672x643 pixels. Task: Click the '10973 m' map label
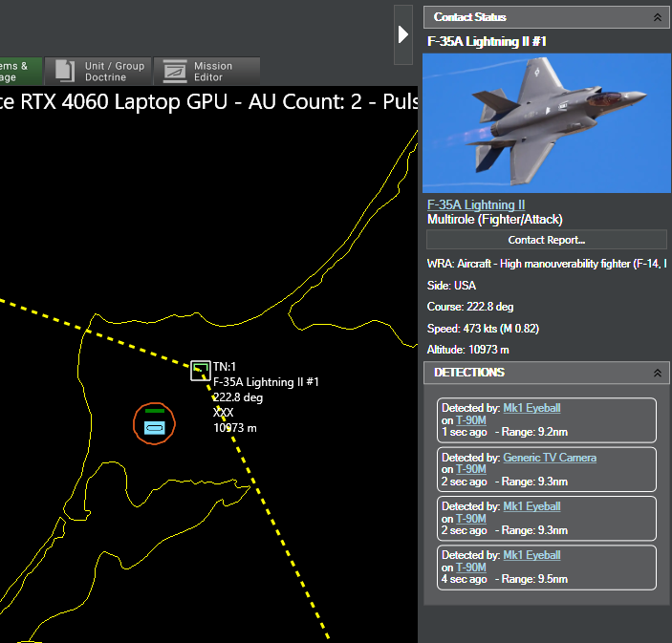pyautogui.click(x=235, y=428)
